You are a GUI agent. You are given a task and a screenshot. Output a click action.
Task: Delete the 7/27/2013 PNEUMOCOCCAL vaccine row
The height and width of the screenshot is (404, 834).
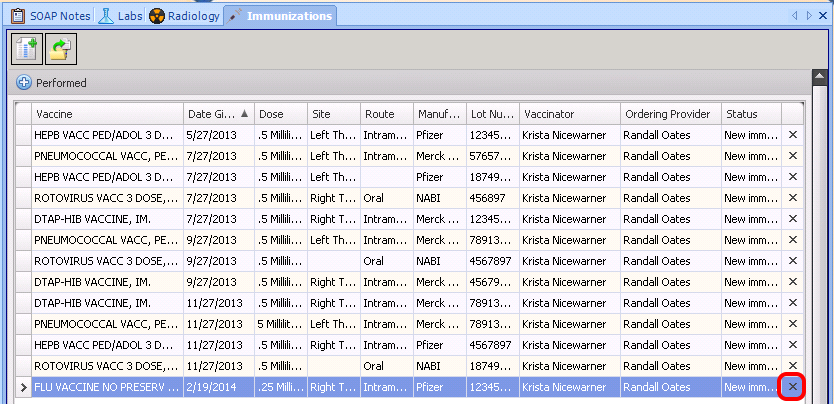pos(793,156)
